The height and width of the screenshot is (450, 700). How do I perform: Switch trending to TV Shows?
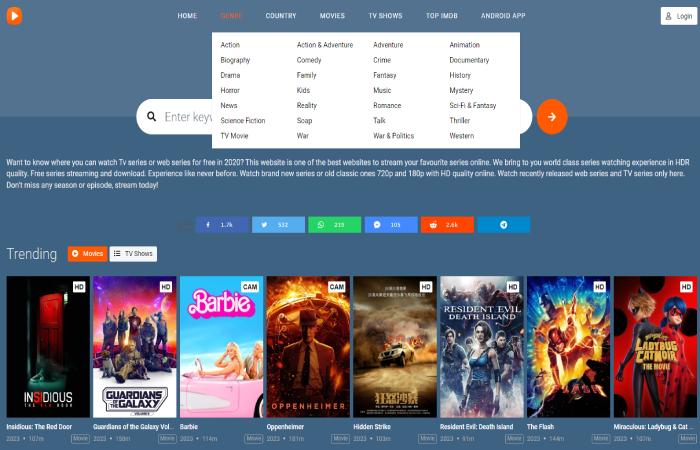tap(133, 254)
